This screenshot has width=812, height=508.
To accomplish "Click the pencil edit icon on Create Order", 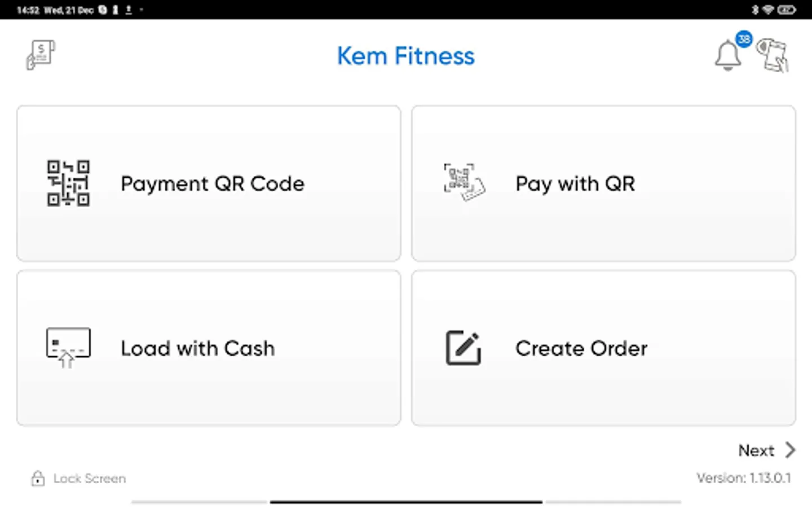I will (464, 348).
